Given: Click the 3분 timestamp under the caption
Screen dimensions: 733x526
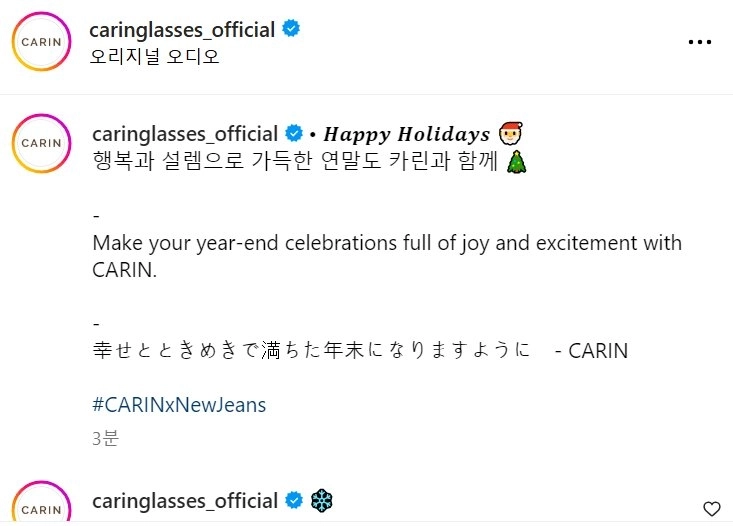Looking at the screenshot, I should coord(105,438).
